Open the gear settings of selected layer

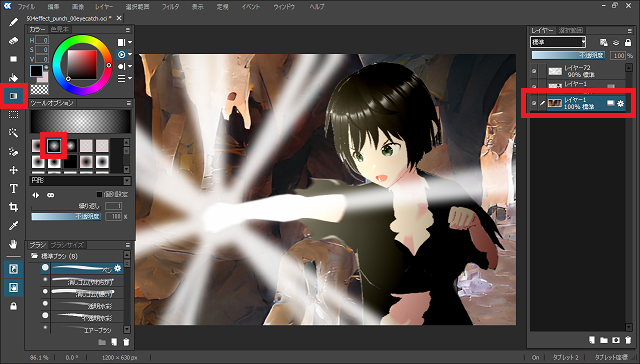[620, 104]
